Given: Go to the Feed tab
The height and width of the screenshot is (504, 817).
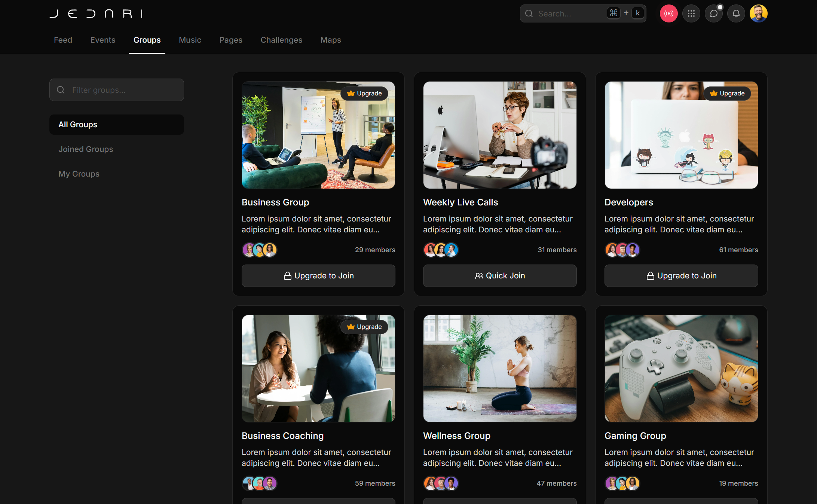Looking at the screenshot, I should point(63,40).
